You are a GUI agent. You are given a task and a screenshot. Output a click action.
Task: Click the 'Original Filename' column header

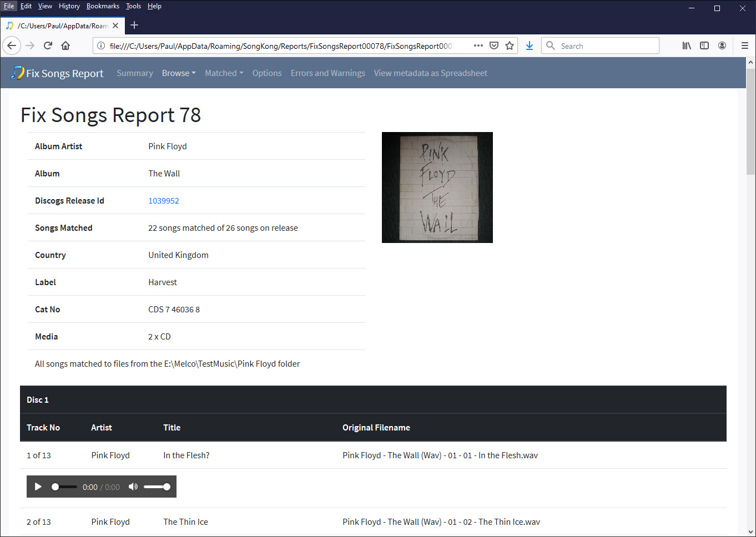(376, 427)
